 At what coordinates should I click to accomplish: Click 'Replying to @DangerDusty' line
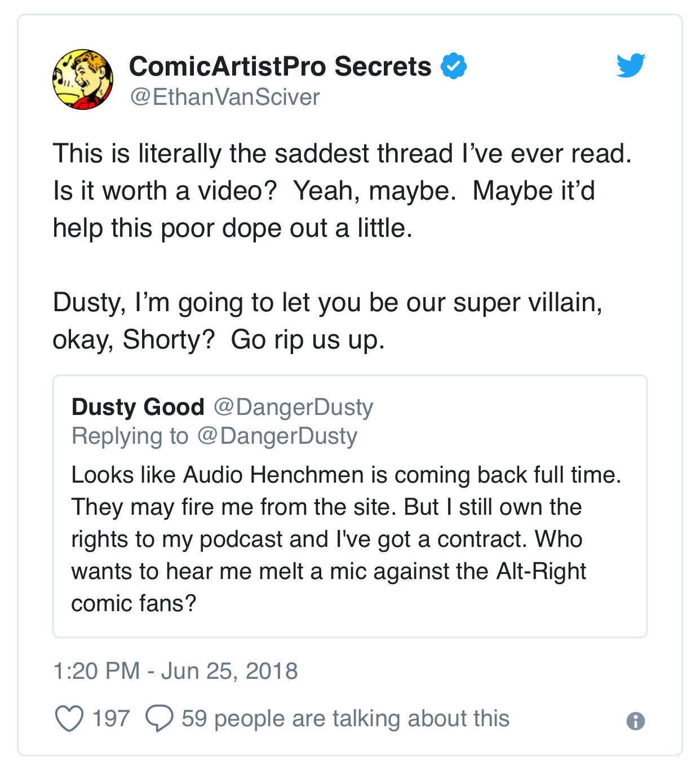(x=215, y=436)
